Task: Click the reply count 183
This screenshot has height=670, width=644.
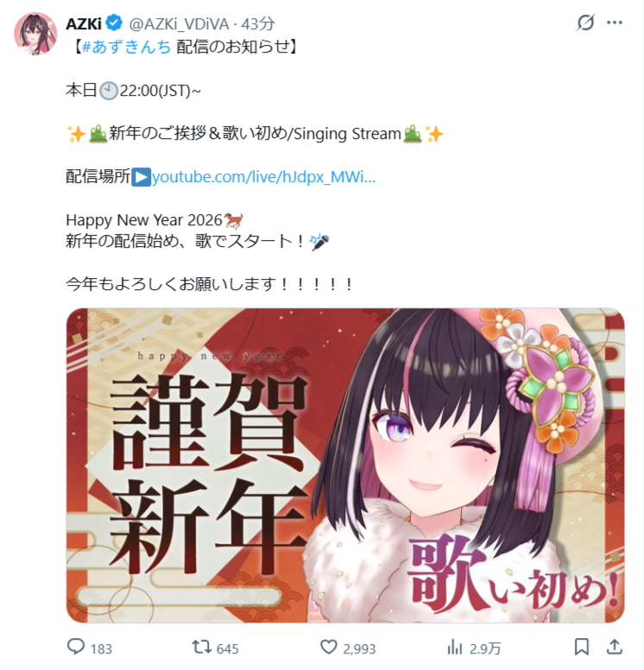Action: [101, 648]
